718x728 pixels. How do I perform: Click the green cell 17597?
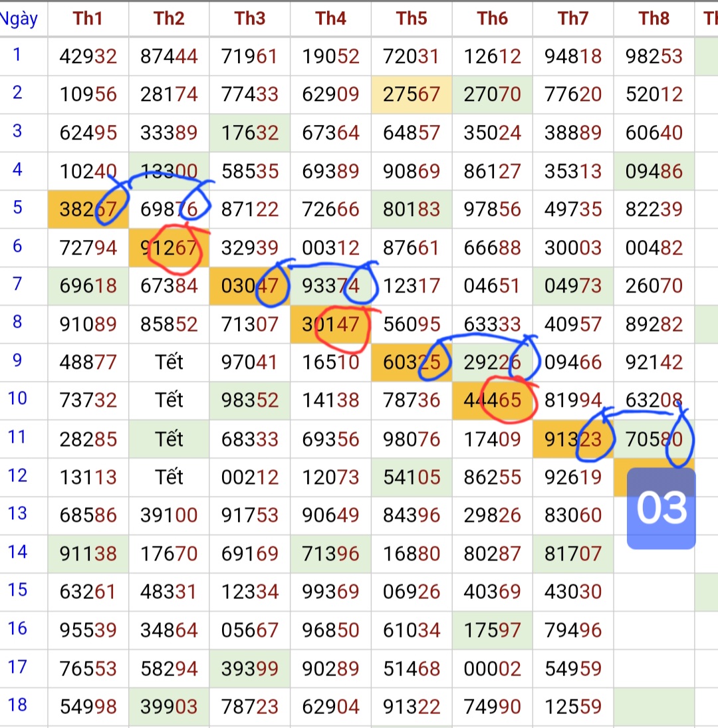click(x=492, y=630)
